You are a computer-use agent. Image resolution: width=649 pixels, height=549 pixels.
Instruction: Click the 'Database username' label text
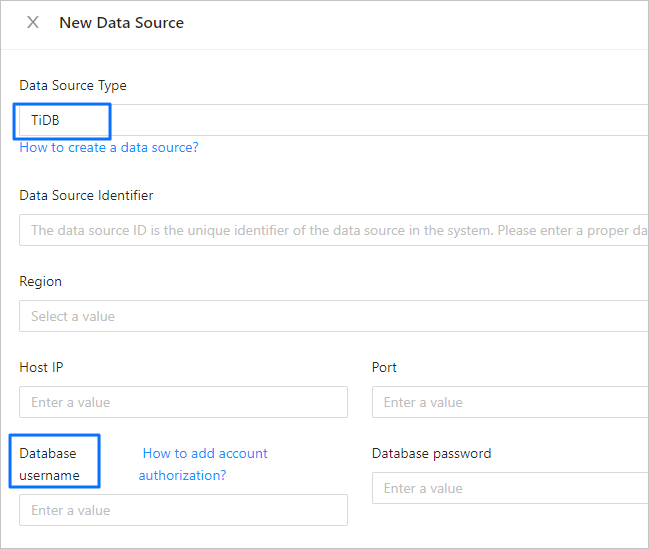[x=49, y=464]
